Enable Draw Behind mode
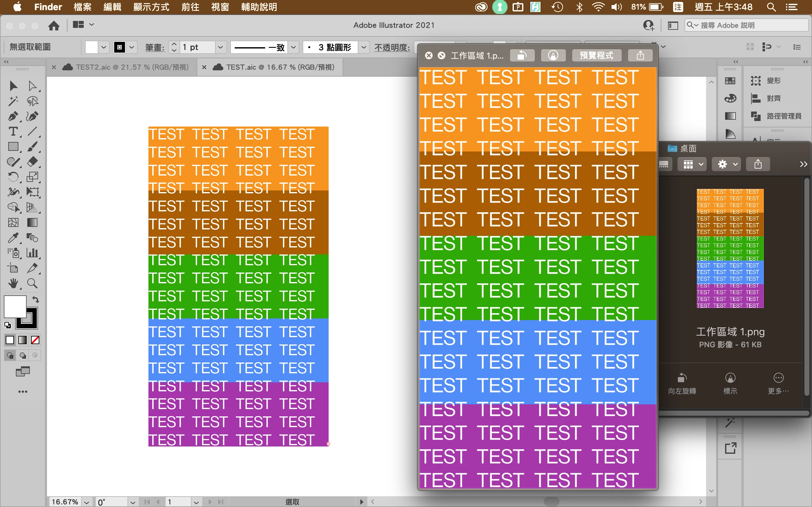The width and height of the screenshot is (812, 507). pyautogui.click(x=23, y=355)
